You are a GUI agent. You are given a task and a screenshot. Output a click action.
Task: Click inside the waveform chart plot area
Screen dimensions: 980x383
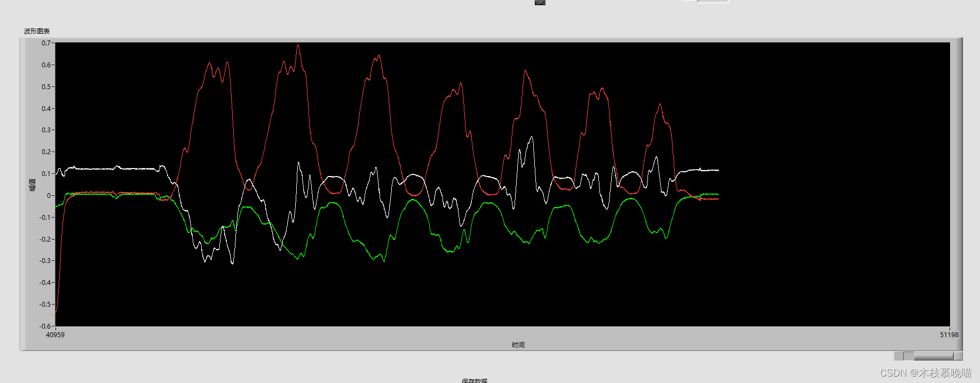click(502, 184)
